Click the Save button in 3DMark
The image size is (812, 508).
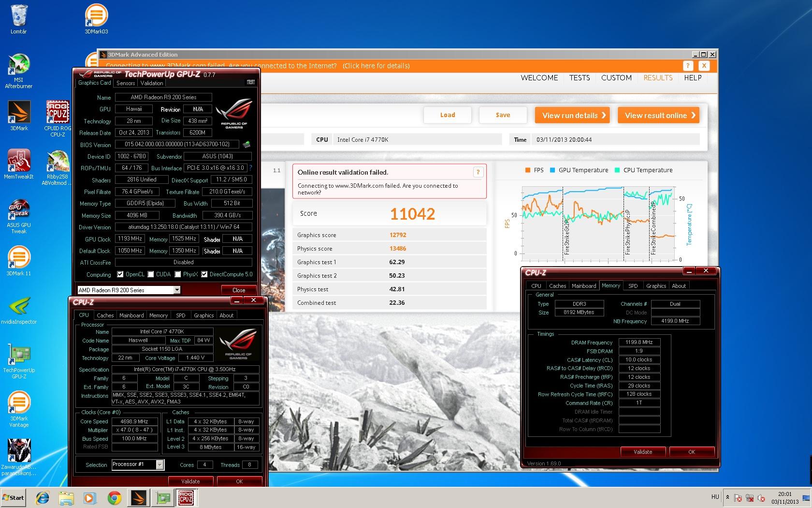(x=503, y=115)
